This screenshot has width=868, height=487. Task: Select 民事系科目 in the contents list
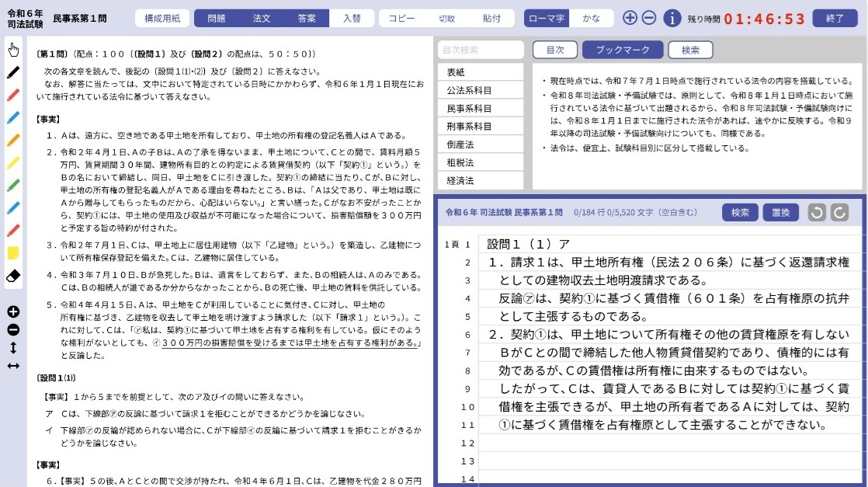pyautogui.click(x=481, y=109)
